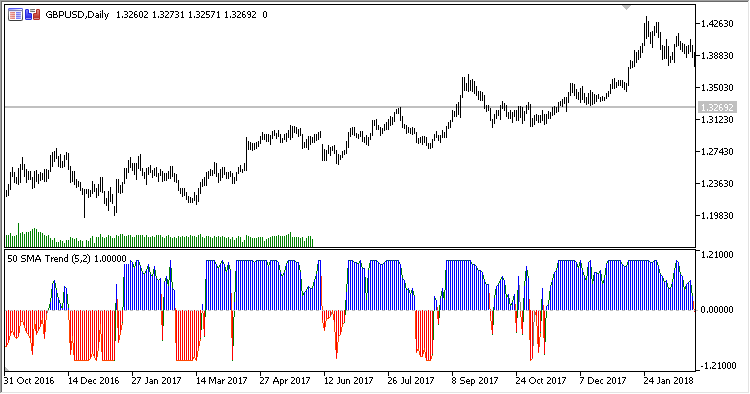Click price scale value 1.38830
The image size is (750, 394).
717,55
